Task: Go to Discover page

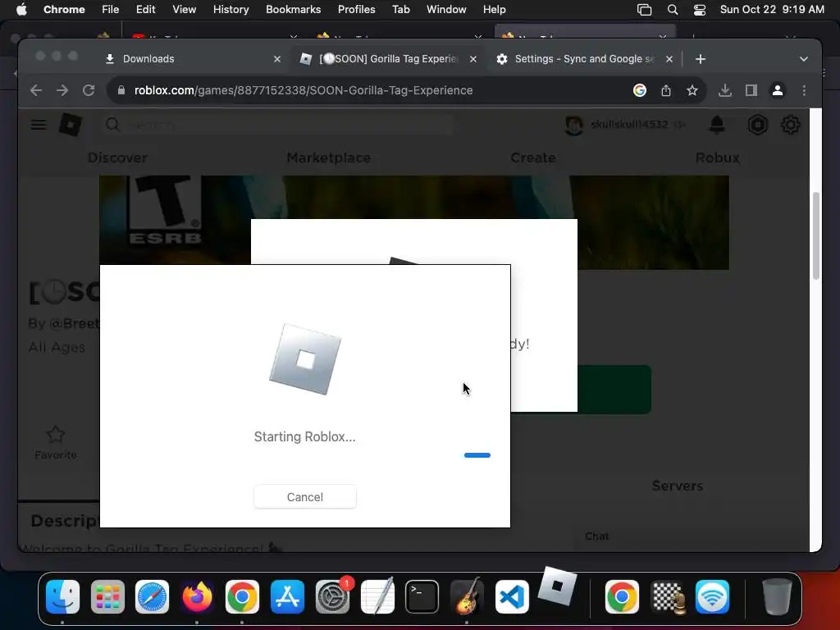Action: click(x=117, y=157)
